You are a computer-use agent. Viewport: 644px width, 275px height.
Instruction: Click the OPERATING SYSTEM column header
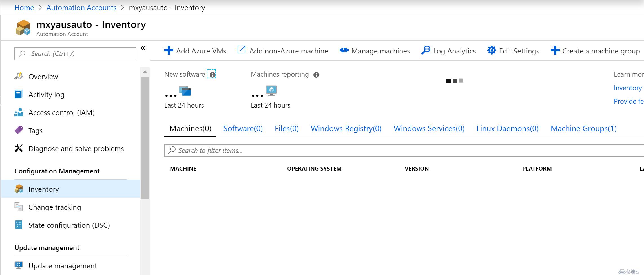314,169
